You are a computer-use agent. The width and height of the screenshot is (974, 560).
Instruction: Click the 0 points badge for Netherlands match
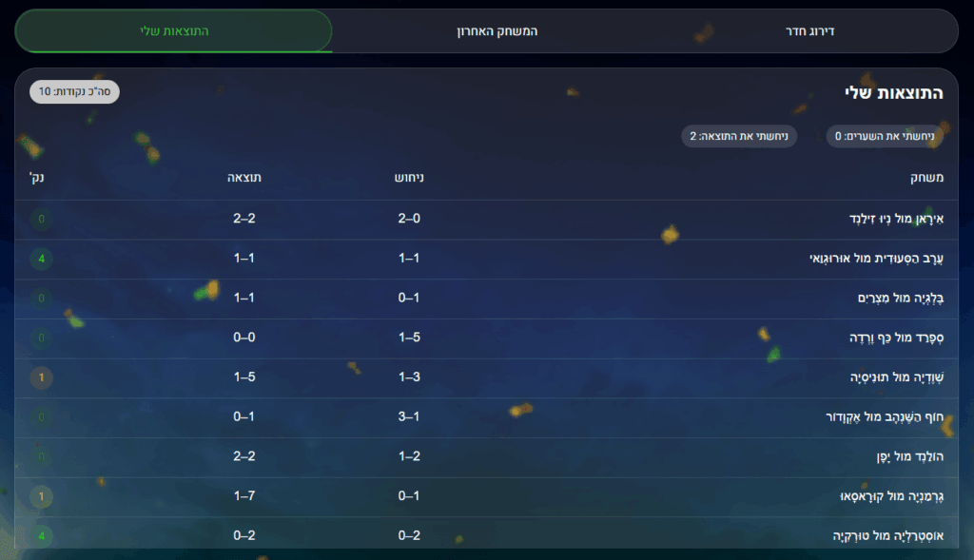point(42,457)
